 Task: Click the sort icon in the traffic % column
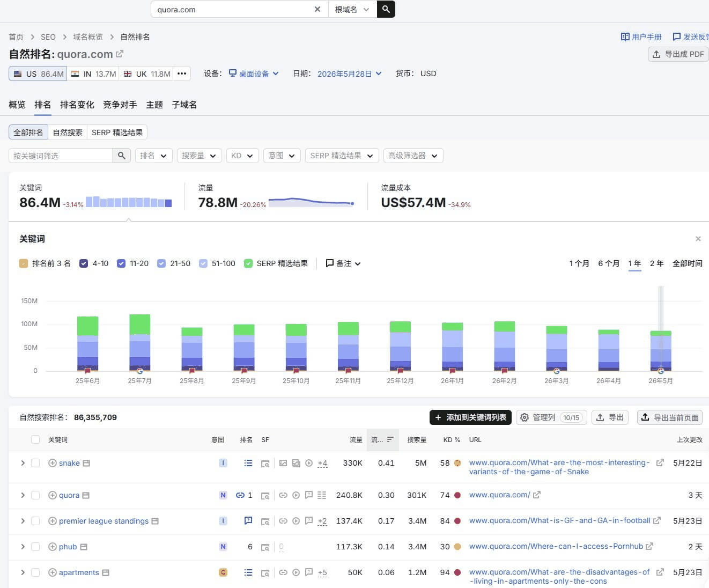click(x=390, y=439)
